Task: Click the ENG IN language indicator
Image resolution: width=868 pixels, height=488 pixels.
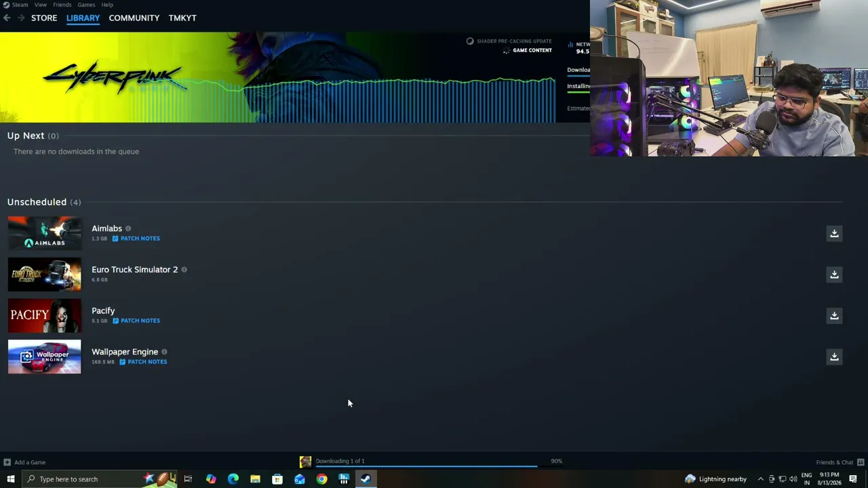Action: (x=807, y=479)
